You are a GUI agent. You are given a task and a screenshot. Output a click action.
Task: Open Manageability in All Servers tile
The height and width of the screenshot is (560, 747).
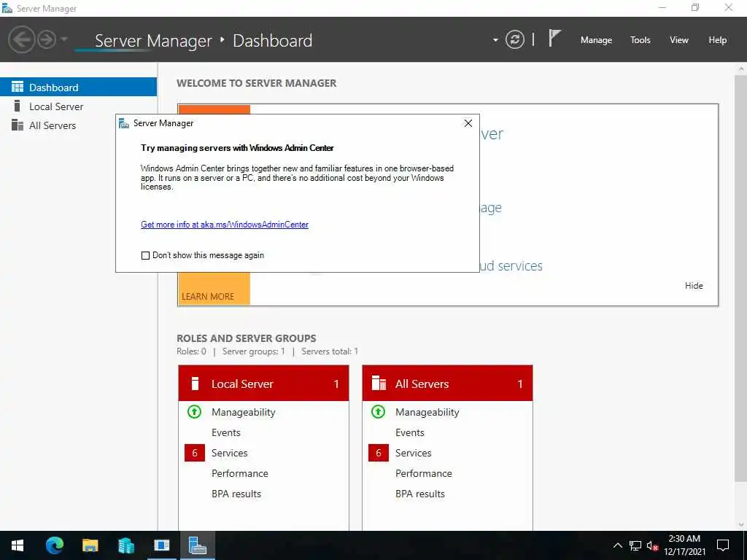click(x=427, y=412)
